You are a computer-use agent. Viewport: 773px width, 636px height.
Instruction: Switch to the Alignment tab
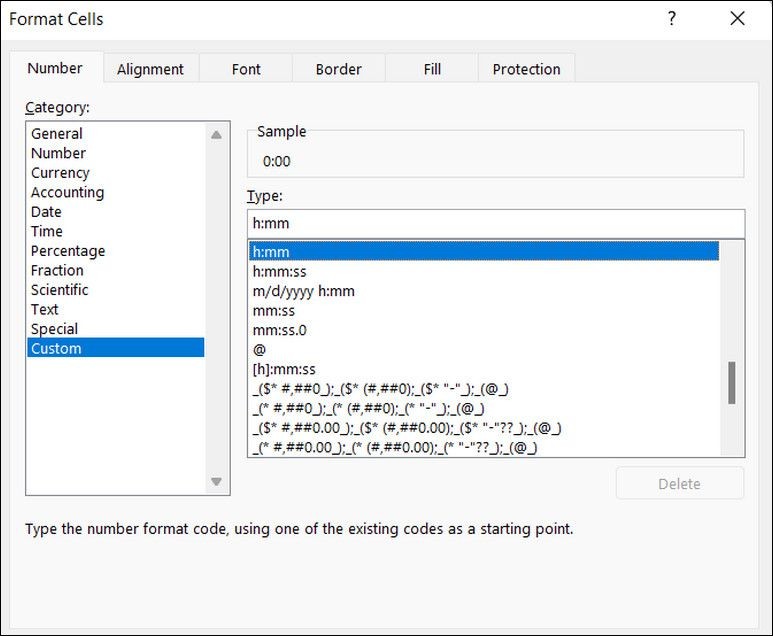pyautogui.click(x=150, y=69)
